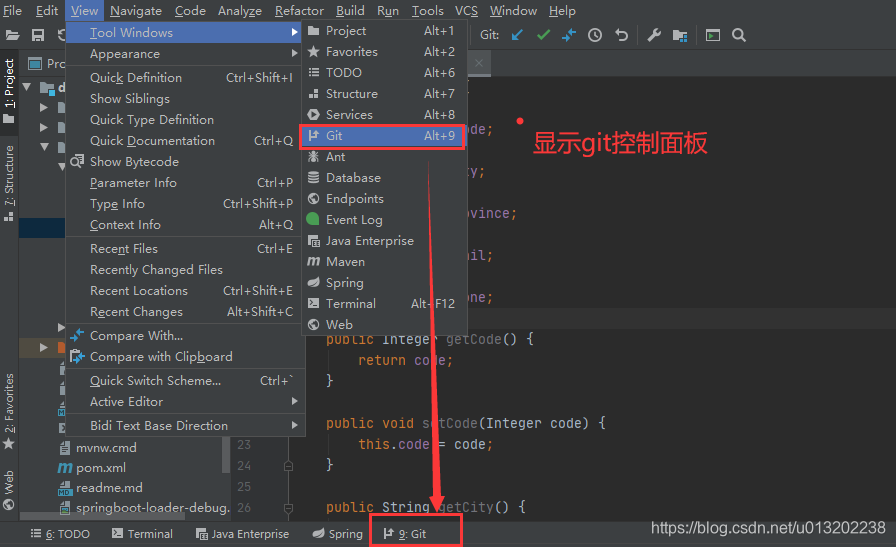Viewport: 896px width, 547px height.
Task: Toggle the 1: Project side tab
Action: coord(9,91)
